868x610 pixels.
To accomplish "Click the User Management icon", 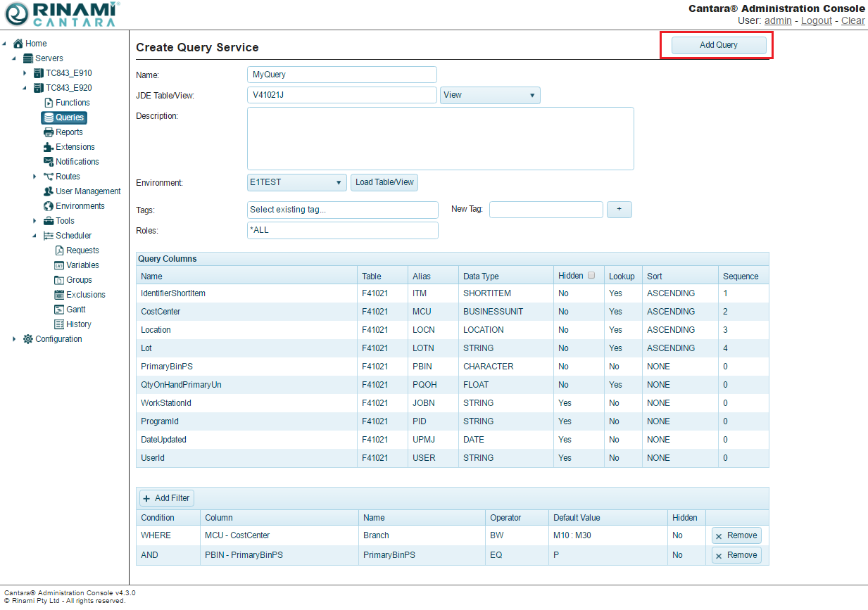I will [x=49, y=191].
